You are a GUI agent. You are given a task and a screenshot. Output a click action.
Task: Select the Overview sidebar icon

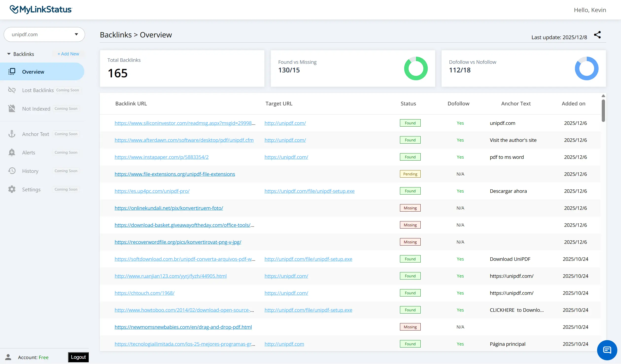[12, 71]
